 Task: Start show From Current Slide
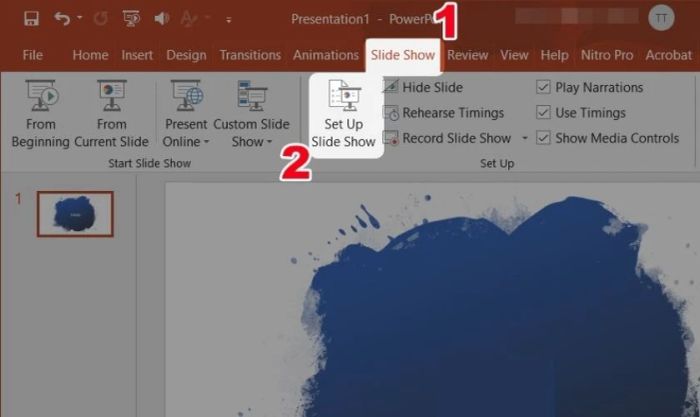[111, 114]
